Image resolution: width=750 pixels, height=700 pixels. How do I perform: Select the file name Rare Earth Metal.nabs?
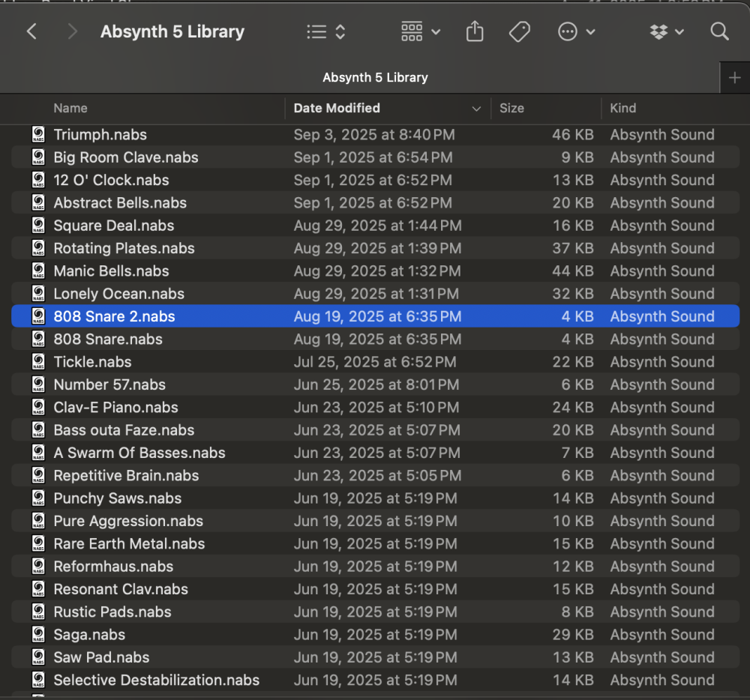pyautogui.click(x=129, y=543)
